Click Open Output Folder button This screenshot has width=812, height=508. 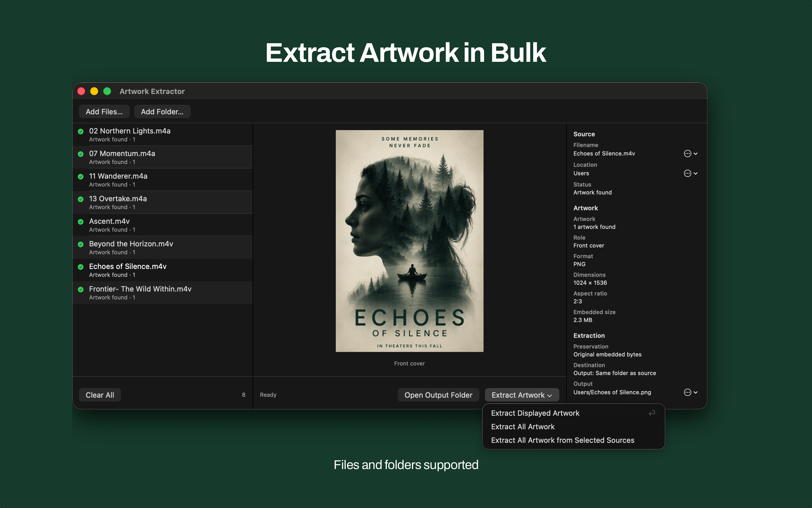click(438, 395)
